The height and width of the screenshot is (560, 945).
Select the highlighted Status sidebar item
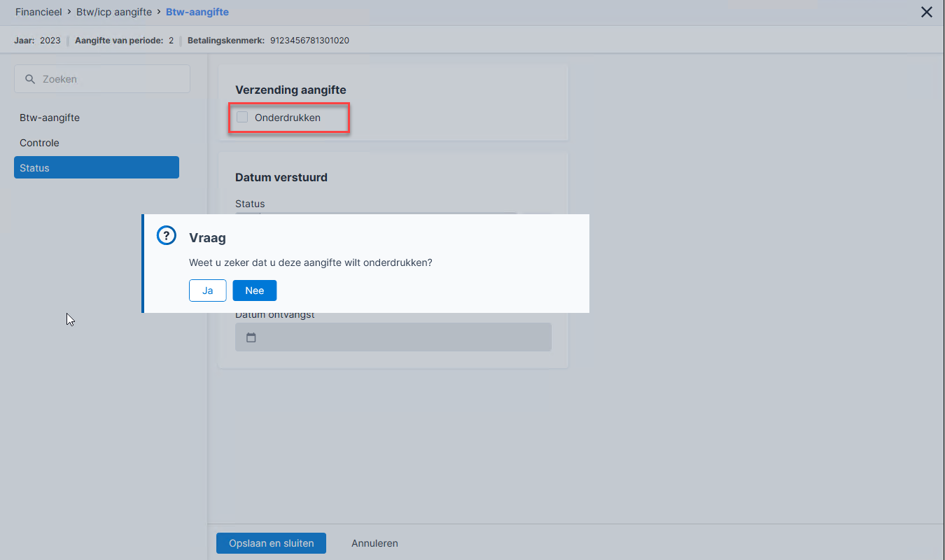(x=97, y=168)
